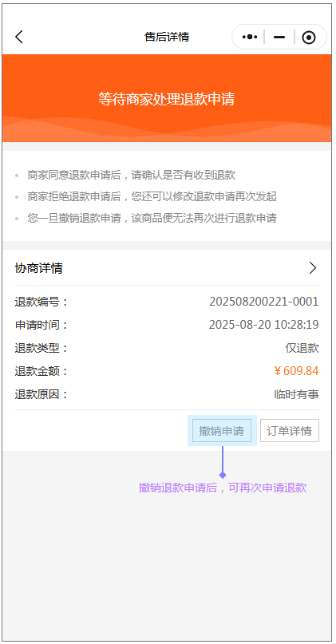Viewport: 336px width, 644px height.
Task: Click the application time 2025-08-20 10:28:19
Action: 263,325
